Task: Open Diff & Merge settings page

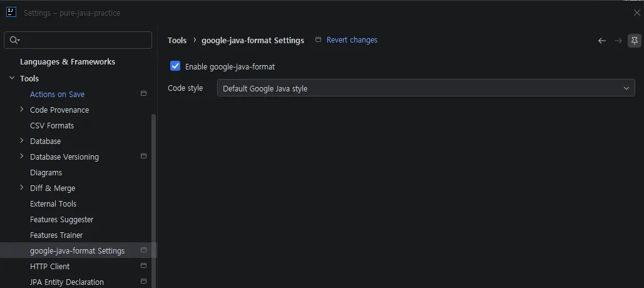Action: 53,188
